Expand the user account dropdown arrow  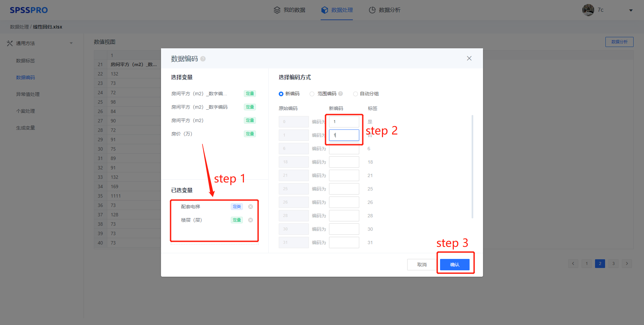[x=631, y=10]
